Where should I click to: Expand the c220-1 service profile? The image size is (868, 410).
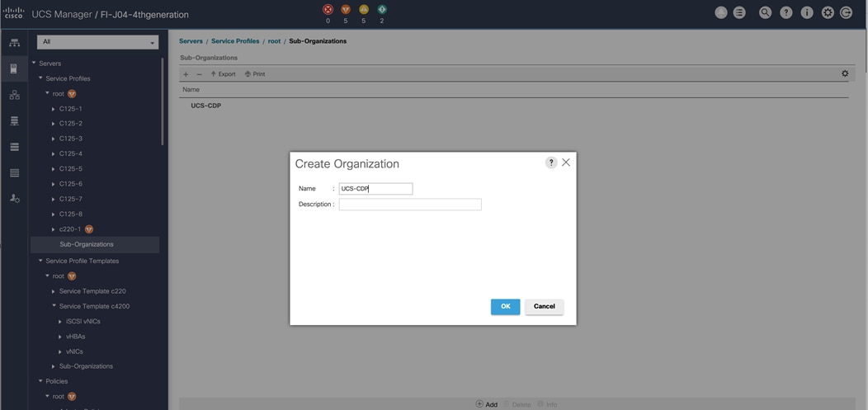point(53,229)
